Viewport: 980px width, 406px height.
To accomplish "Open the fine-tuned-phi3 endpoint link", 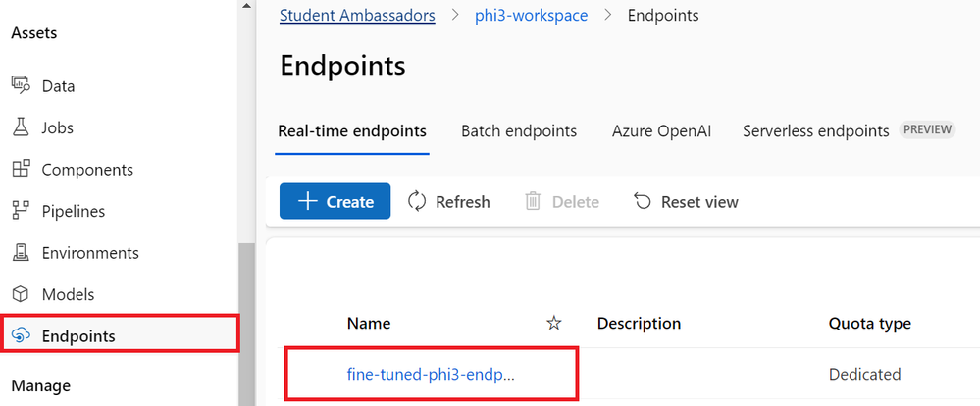I will point(431,374).
